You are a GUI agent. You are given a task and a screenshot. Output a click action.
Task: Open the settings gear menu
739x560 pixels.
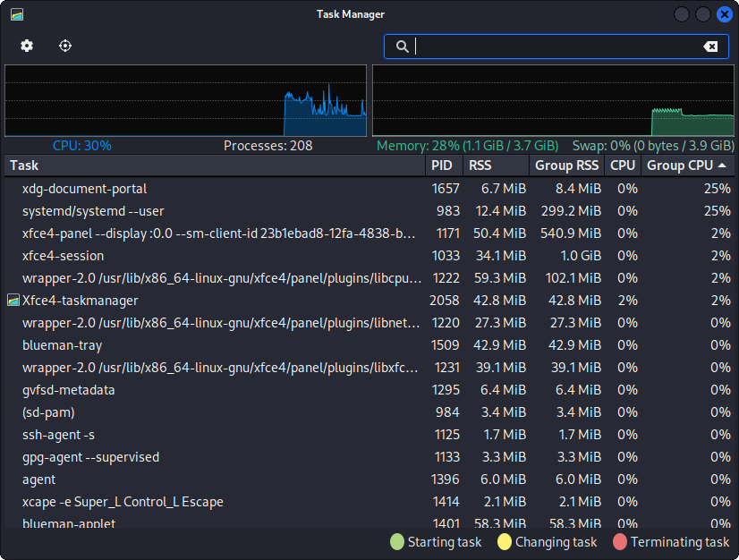tap(27, 46)
